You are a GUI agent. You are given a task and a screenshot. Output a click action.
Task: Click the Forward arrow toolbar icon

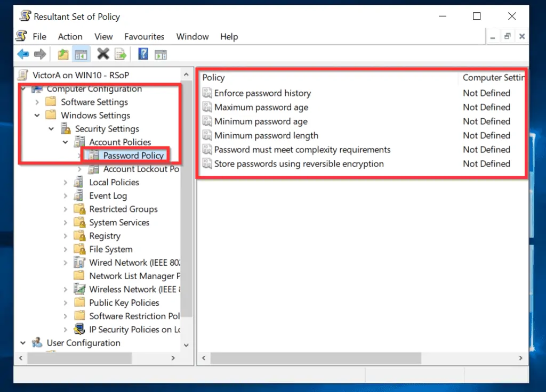click(x=40, y=54)
